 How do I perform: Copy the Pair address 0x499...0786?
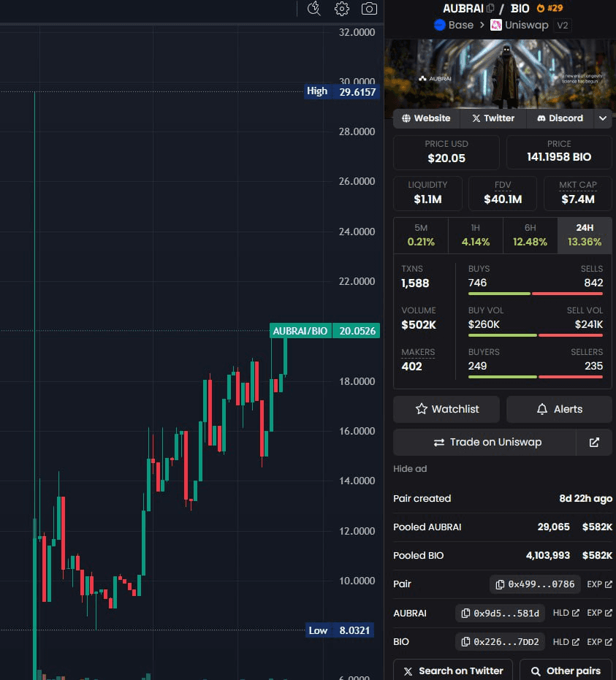click(x=535, y=584)
